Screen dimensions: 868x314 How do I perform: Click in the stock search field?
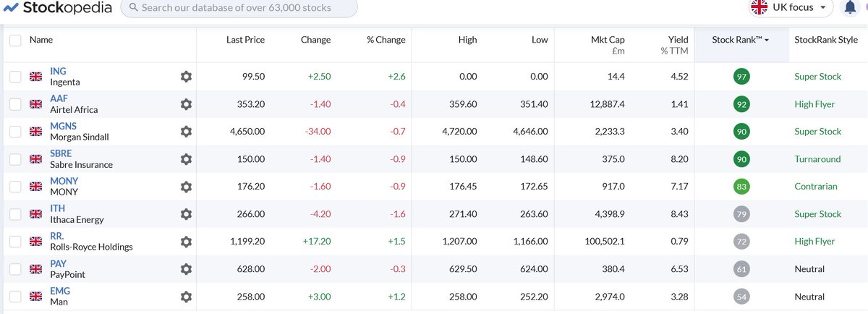[239, 8]
